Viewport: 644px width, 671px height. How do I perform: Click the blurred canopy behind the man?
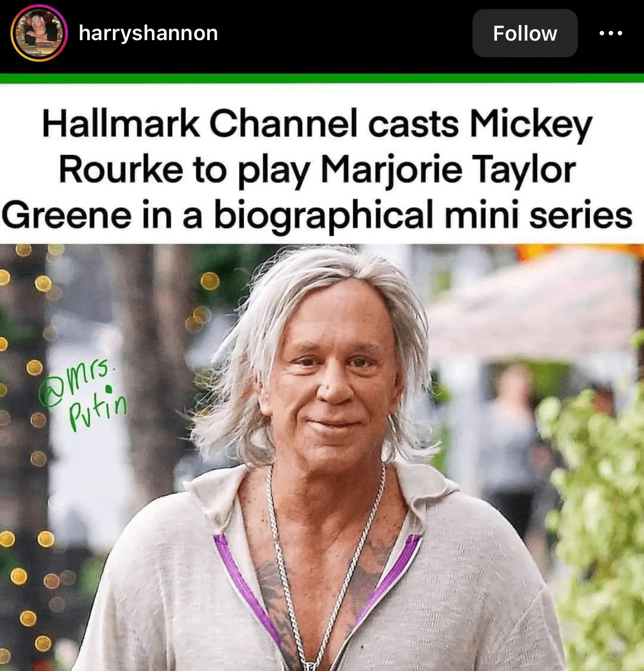pyautogui.click(x=532, y=301)
